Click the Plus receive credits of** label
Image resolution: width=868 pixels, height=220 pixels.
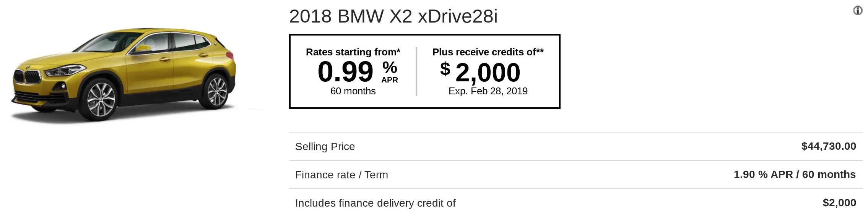tap(488, 52)
